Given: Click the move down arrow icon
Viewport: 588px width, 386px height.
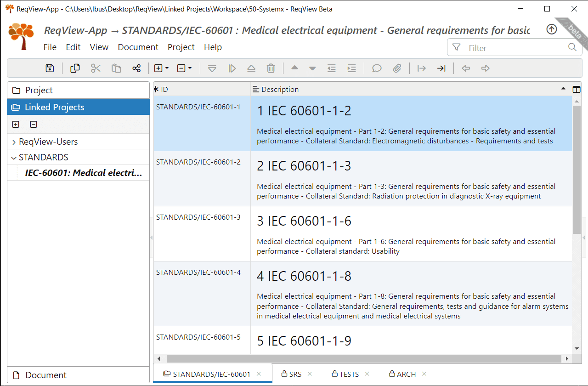Looking at the screenshot, I should point(312,68).
